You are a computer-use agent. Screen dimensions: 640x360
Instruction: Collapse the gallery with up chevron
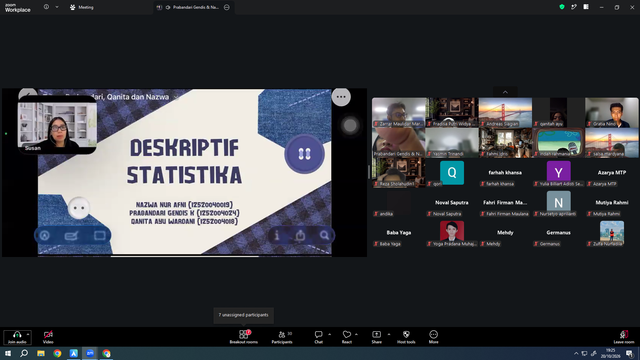click(x=505, y=92)
